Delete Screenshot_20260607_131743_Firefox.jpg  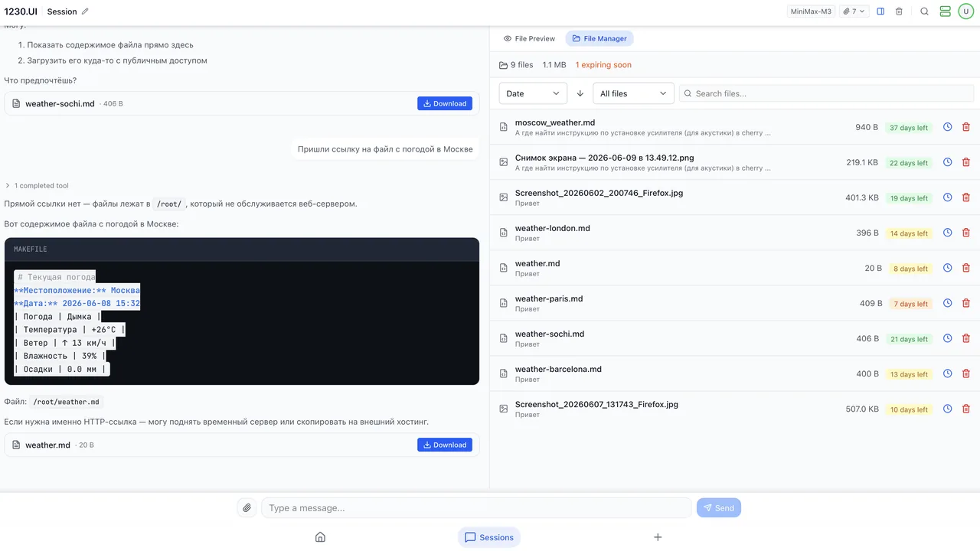965,409
